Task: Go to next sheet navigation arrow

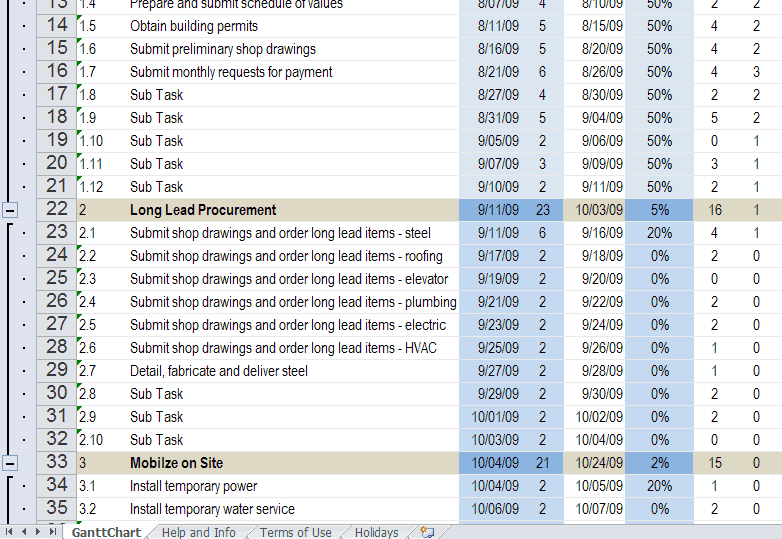Action: coord(37,532)
